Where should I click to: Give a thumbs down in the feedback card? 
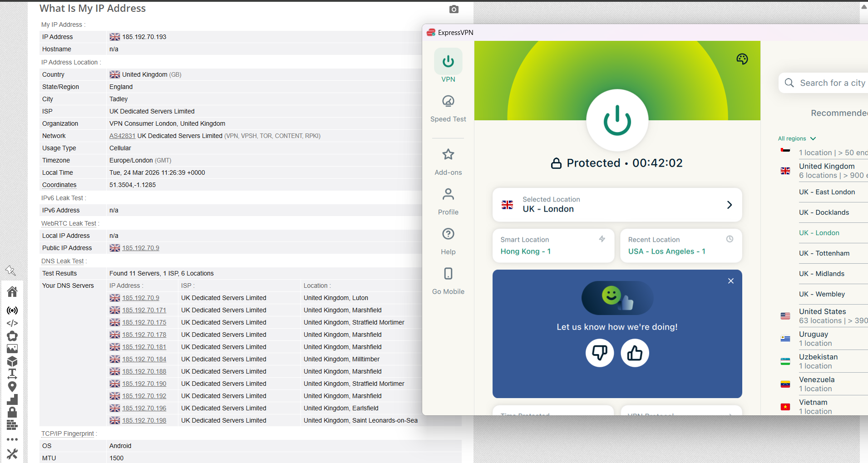tap(599, 353)
